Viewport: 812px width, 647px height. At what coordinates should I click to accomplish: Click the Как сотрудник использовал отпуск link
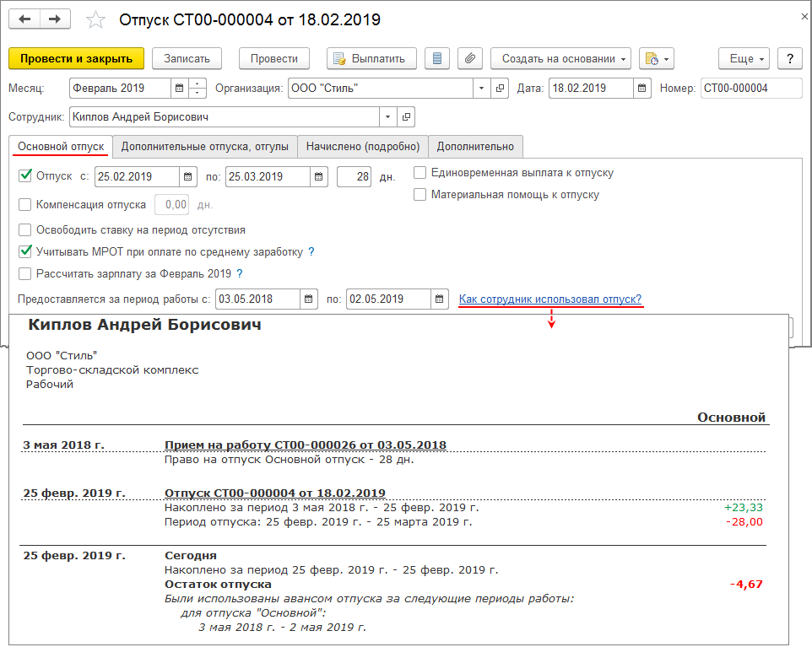coord(549,299)
